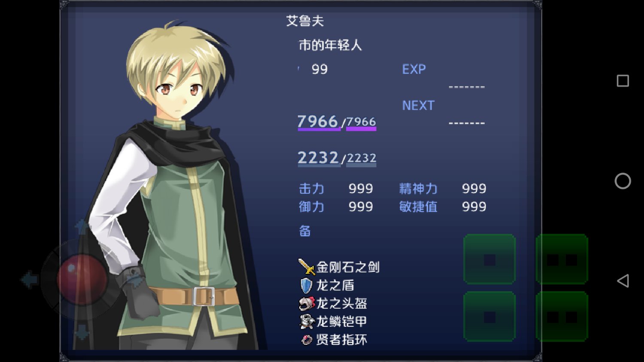The image size is (644, 362).
Task: Tap the upper green double-dot button
Action: tap(562, 259)
